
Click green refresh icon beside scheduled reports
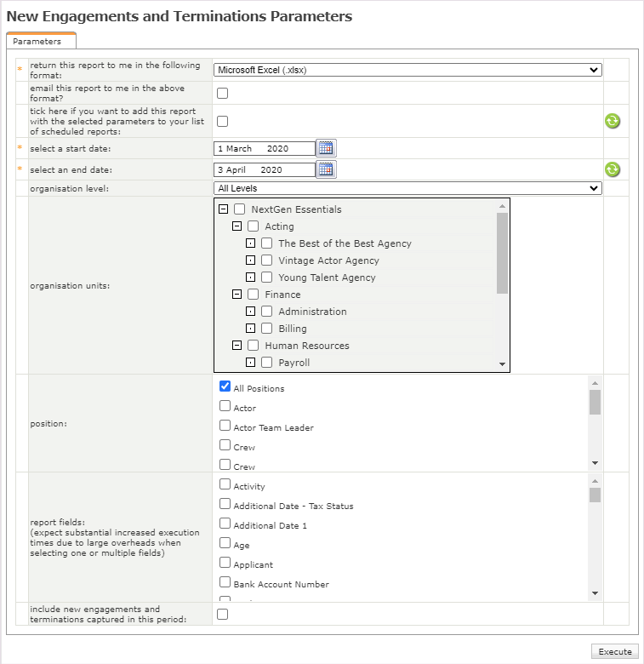(x=613, y=121)
